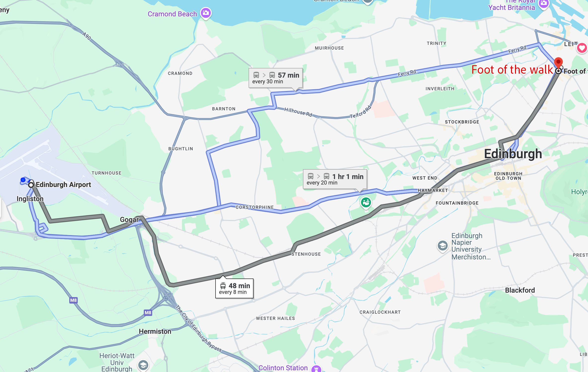
Task: Click the Colinton Station place label
Action: (x=283, y=368)
